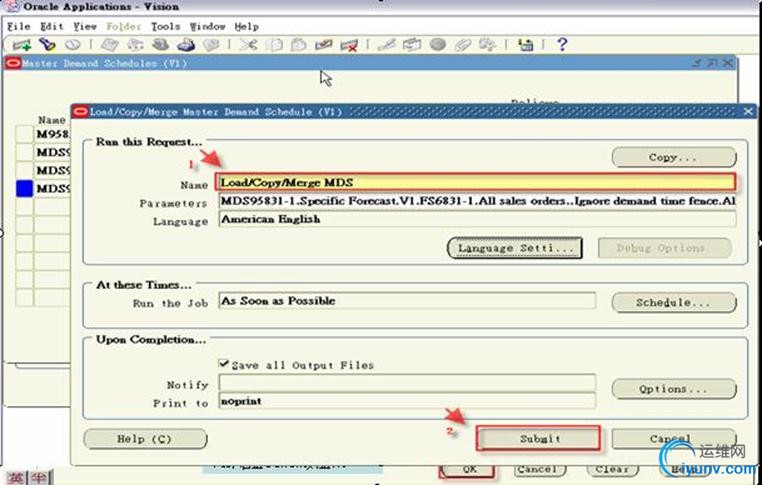The height and width of the screenshot is (485, 762).
Task: Click the Find flashlight toolbar icon
Action: (x=47, y=45)
